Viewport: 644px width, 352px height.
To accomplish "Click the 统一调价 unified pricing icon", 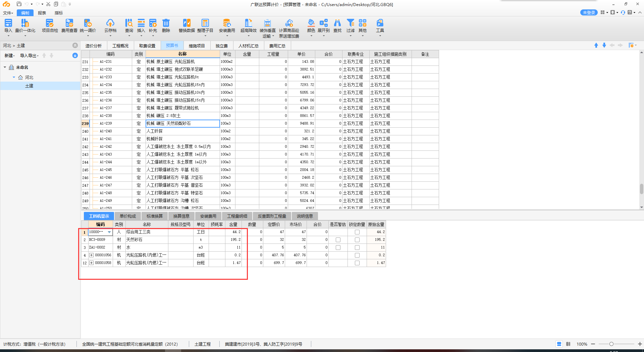I will (88, 26).
